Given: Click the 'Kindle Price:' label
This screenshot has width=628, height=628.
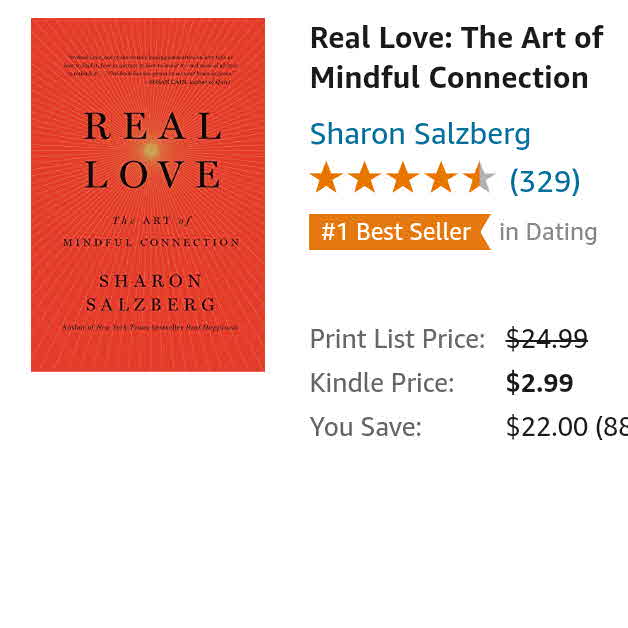Looking at the screenshot, I should (381, 383).
